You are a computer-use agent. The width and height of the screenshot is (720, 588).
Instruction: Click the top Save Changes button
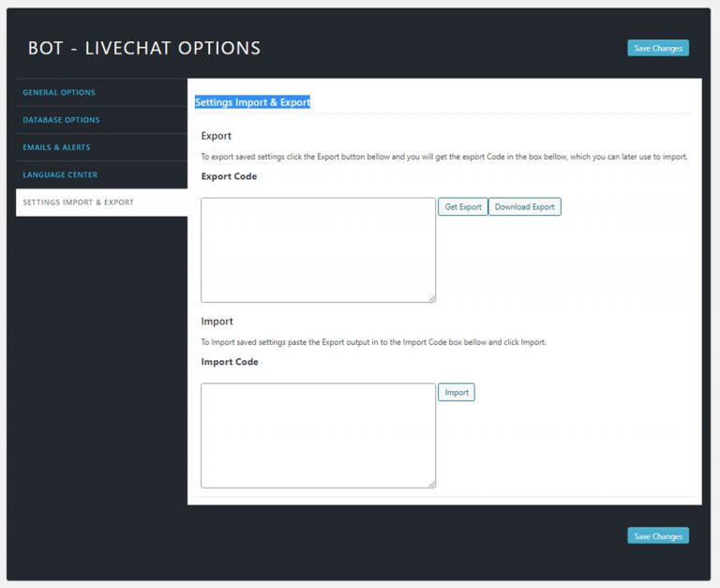click(x=657, y=48)
